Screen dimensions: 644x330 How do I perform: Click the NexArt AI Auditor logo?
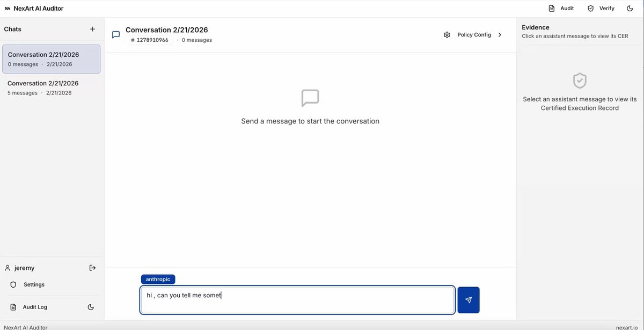click(34, 9)
